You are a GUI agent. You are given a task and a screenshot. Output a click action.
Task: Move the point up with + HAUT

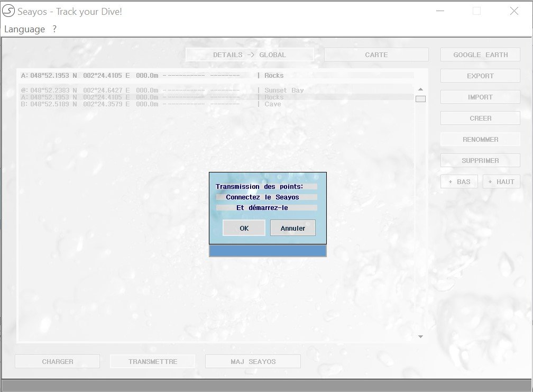click(x=501, y=181)
